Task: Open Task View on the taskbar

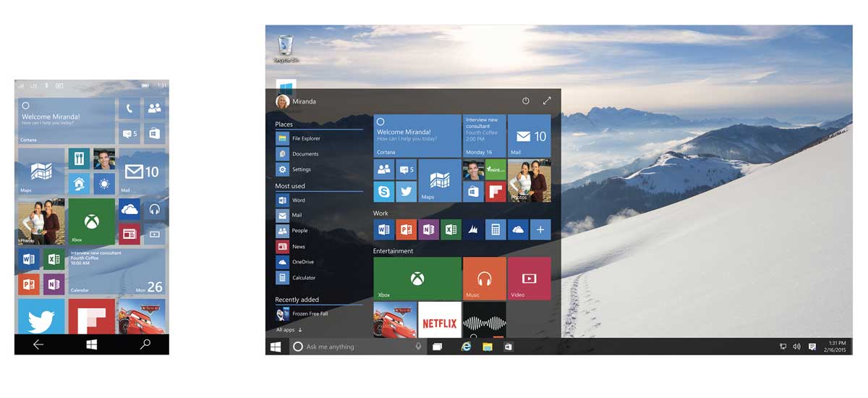Action: pyautogui.click(x=437, y=347)
